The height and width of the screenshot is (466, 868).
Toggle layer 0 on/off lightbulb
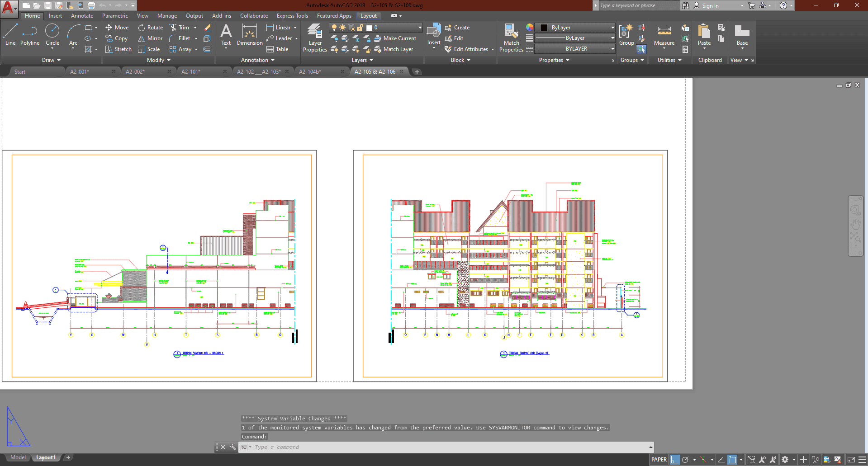coord(334,28)
